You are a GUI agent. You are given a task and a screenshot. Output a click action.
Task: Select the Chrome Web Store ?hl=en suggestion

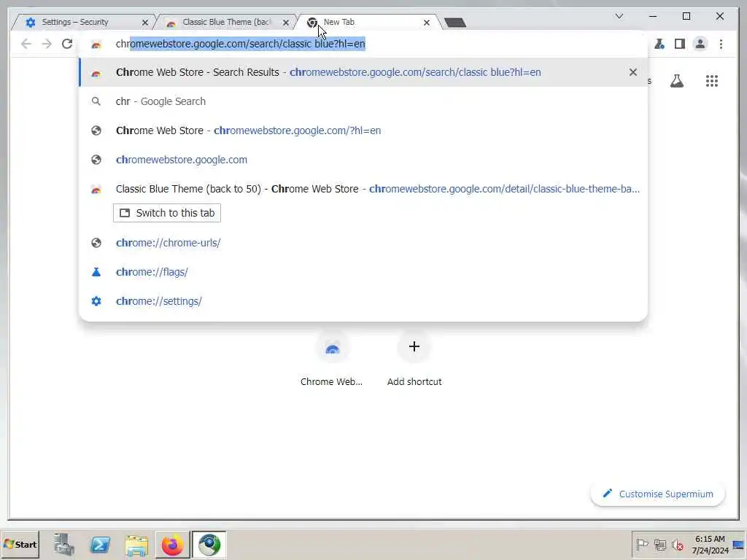coord(363,131)
